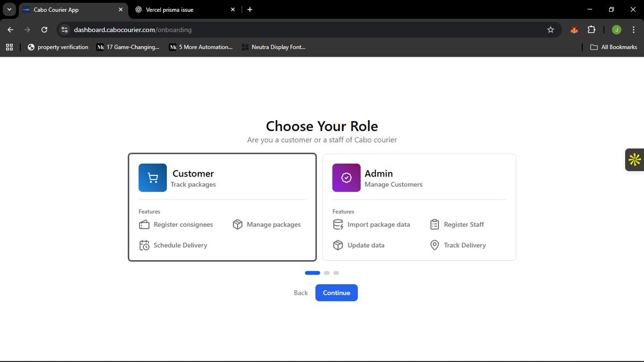This screenshot has width=644, height=362.
Task: Go to the third step dot
Action: point(336,273)
